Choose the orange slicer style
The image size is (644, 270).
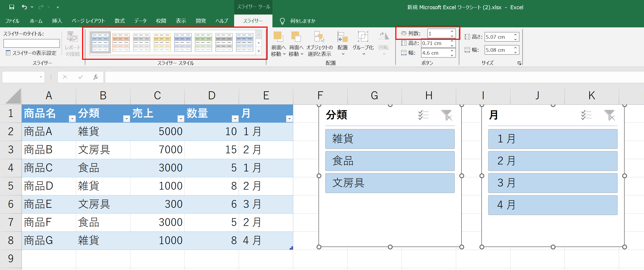point(121,42)
